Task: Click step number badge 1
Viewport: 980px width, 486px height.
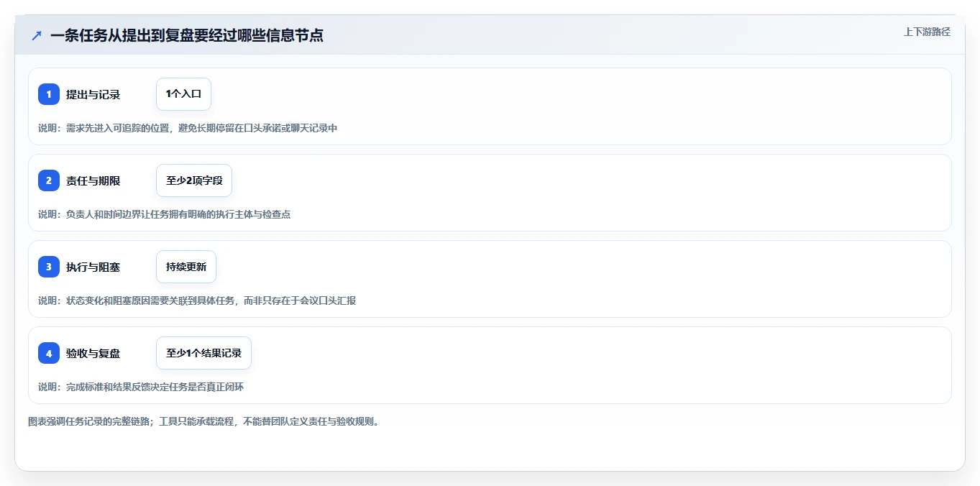Action: pos(49,94)
